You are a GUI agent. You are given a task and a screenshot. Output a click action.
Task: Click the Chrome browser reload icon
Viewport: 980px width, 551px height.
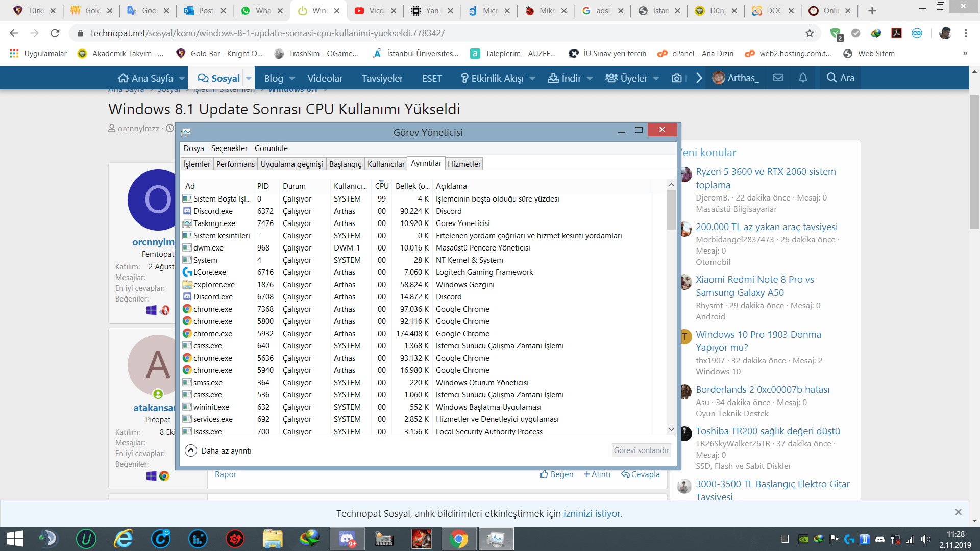click(x=55, y=33)
